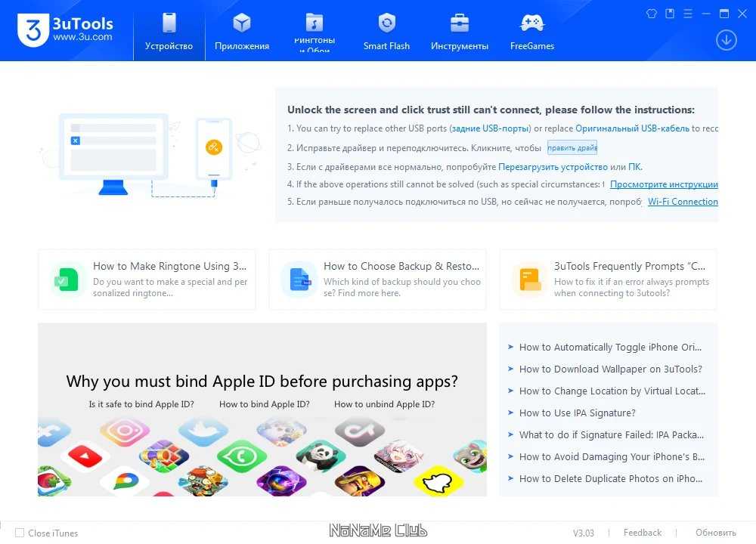756x544 pixels.
Task: Open the Приложения apps tab
Action: pyautogui.click(x=242, y=31)
